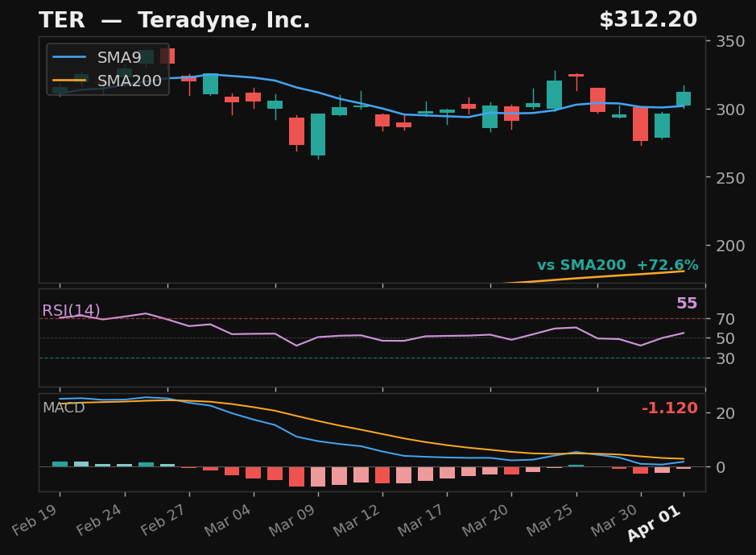Click the tall green candlestick on Mar 09
Image resolution: width=756 pixels, height=555 pixels.
[x=318, y=135]
